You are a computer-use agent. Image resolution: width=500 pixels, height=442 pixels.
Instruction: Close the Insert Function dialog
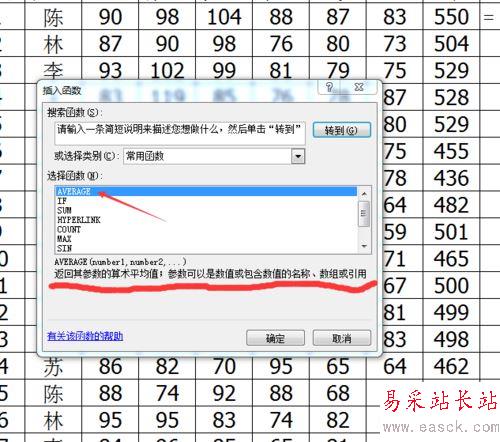359,87
